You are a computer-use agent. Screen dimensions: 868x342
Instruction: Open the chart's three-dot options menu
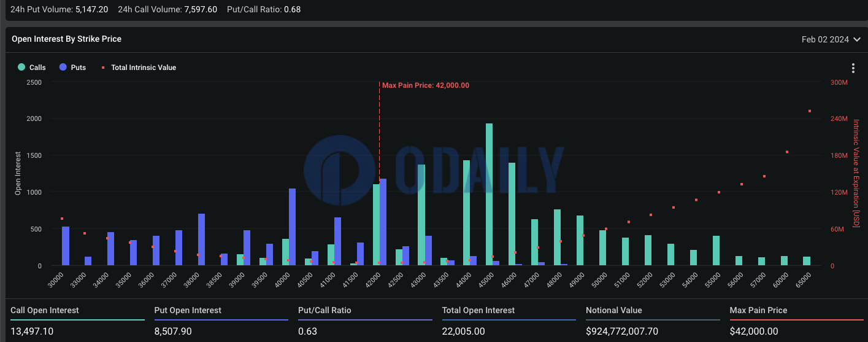pyautogui.click(x=853, y=68)
